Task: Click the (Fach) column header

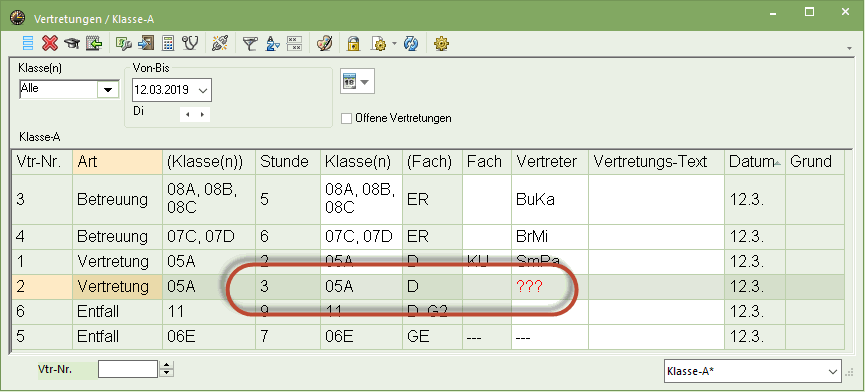Action: coord(432,162)
